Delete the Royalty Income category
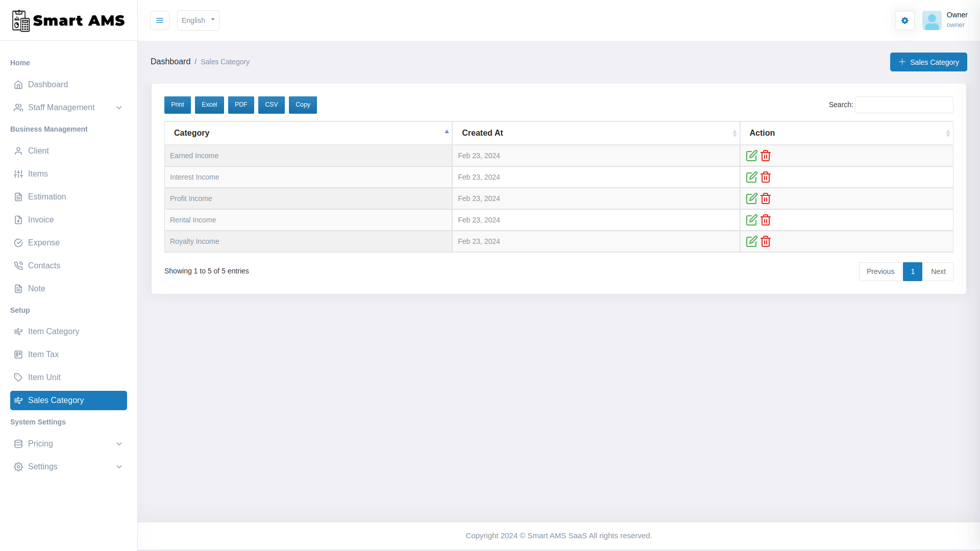This screenshot has height=551, width=980. click(765, 241)
